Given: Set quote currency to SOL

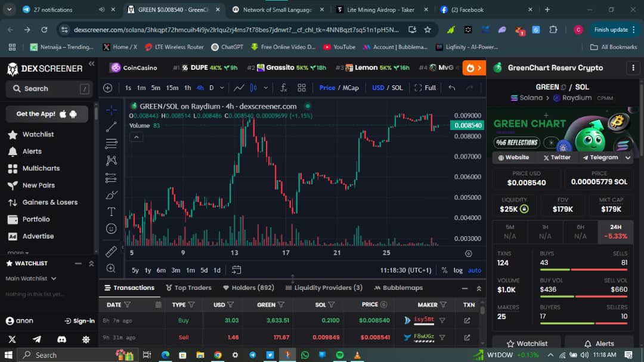Looking at the screenshot, I should click(397, 88).
